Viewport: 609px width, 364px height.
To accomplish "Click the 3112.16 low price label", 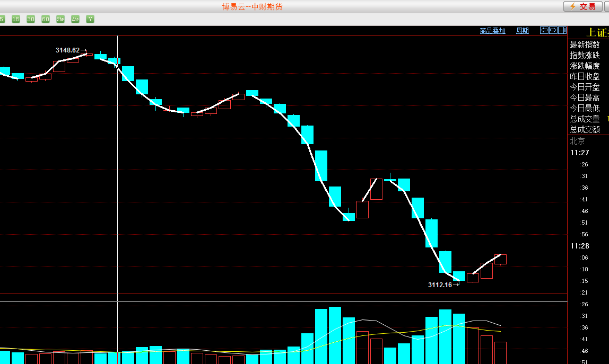I will (x=440, y=285).
